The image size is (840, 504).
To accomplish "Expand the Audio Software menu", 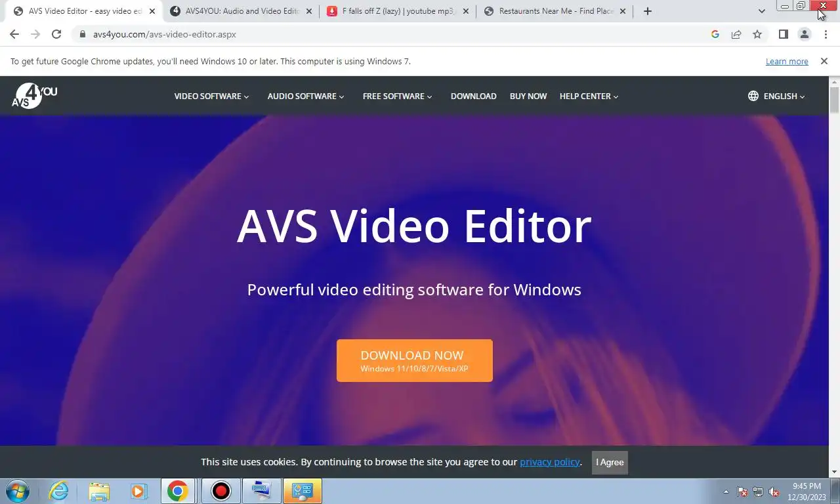I will point(306,96).
